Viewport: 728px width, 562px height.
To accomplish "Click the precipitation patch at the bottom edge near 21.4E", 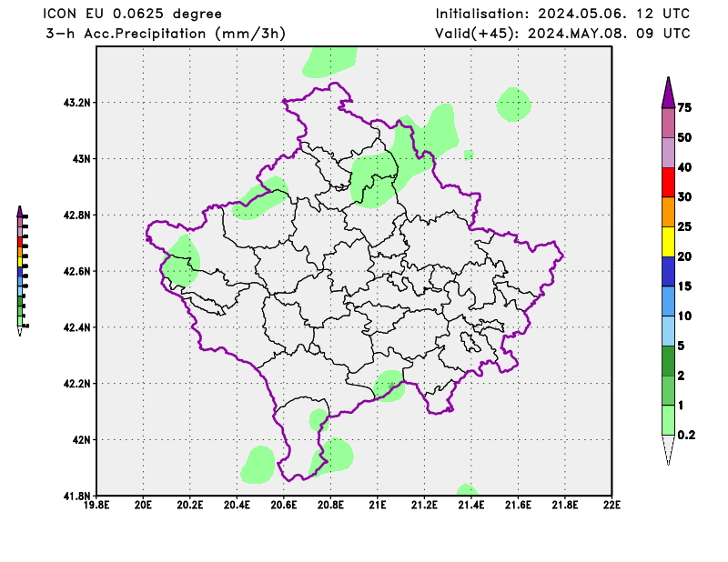I will tap(467, 490).
